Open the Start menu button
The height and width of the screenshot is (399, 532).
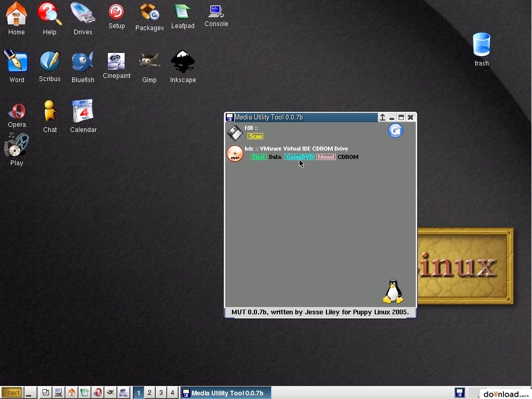click(x=12, y=393)
